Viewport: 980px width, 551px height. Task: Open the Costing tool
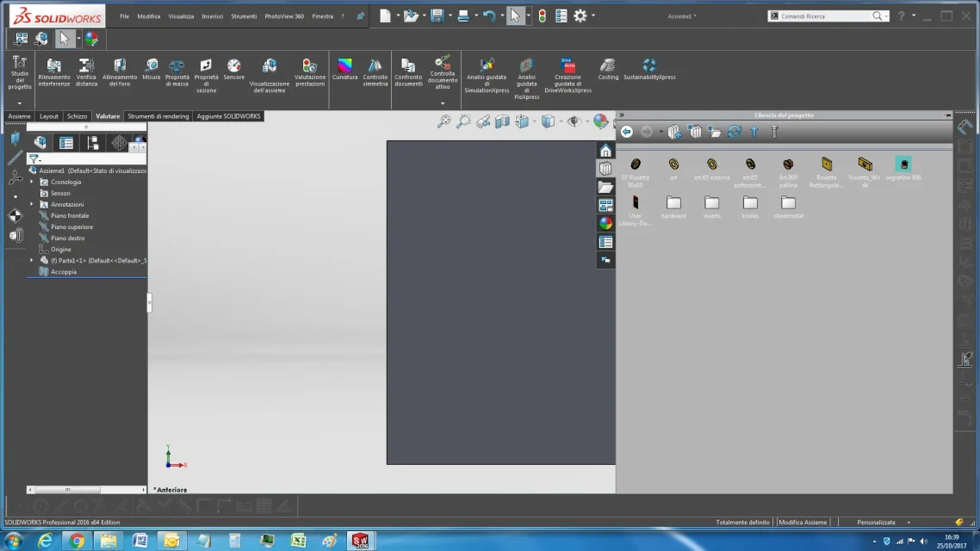(x=608, y=70)
